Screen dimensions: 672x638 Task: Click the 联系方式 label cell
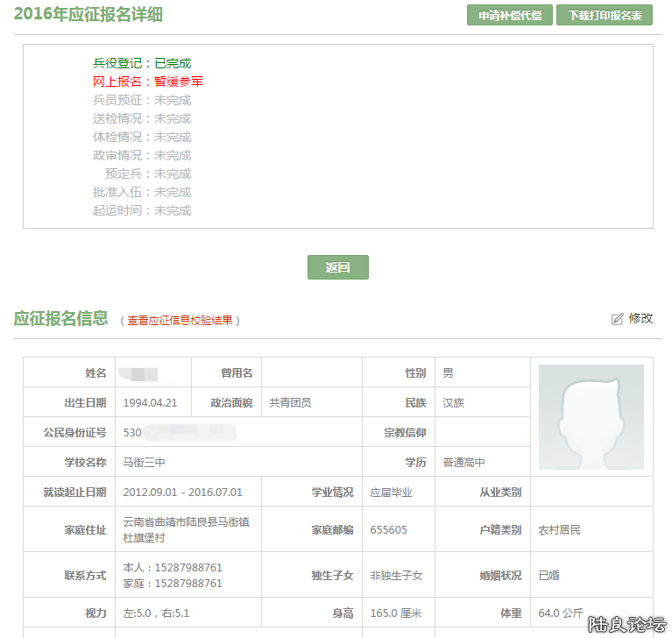(69, 575)
